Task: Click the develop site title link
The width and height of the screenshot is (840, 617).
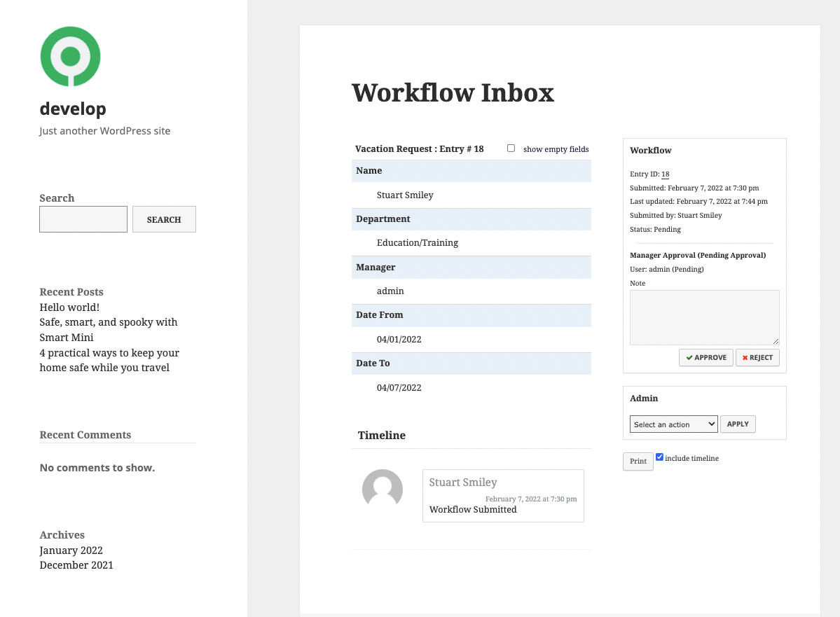Action: [x=73, y=109]
